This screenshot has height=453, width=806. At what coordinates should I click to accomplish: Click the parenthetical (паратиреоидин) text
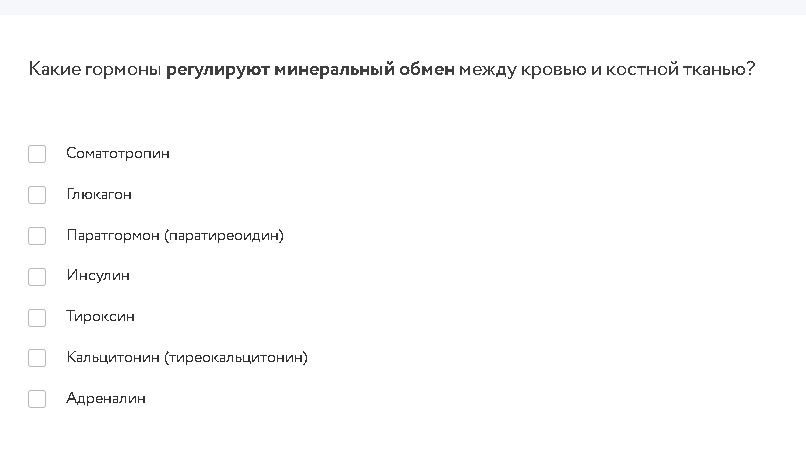(x=224, y=236)
